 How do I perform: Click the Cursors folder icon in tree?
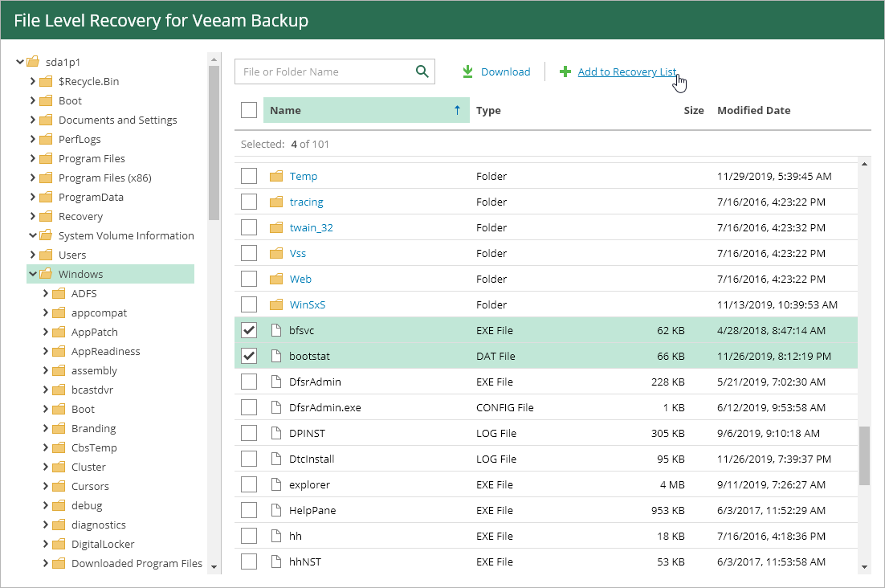pyautogui.click(x=59, y=487)
